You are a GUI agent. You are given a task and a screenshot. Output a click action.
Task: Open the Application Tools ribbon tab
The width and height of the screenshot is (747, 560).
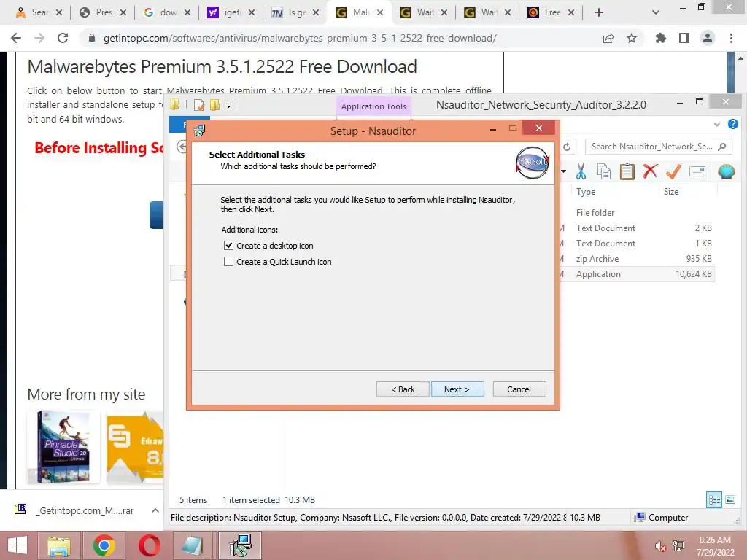(374, 106)
